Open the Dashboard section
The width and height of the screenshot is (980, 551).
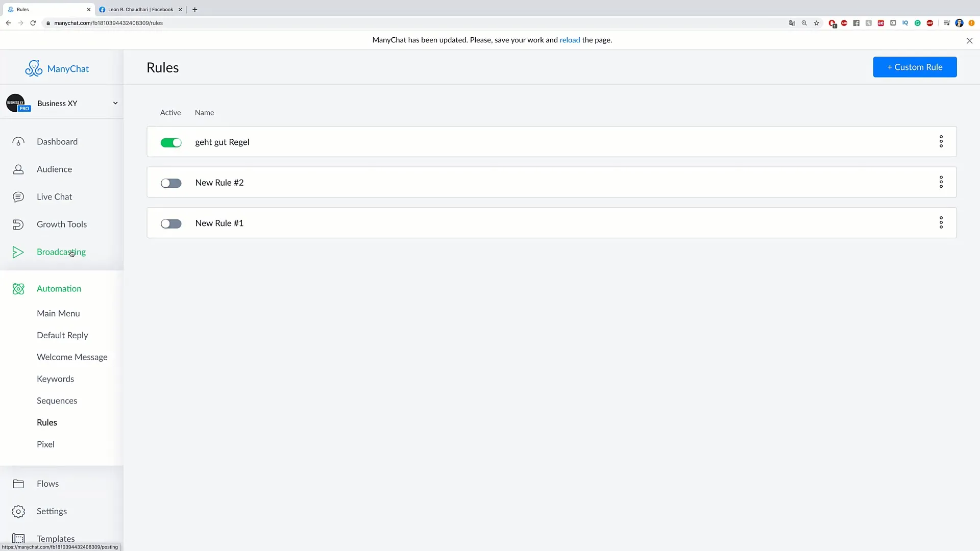click(x=57, y=141)
